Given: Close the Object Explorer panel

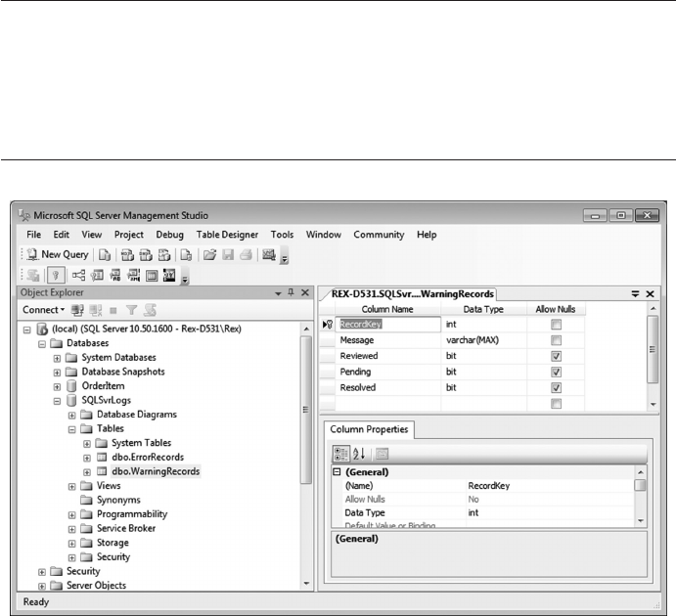Looking at the screenshot, I should [305, 292].
